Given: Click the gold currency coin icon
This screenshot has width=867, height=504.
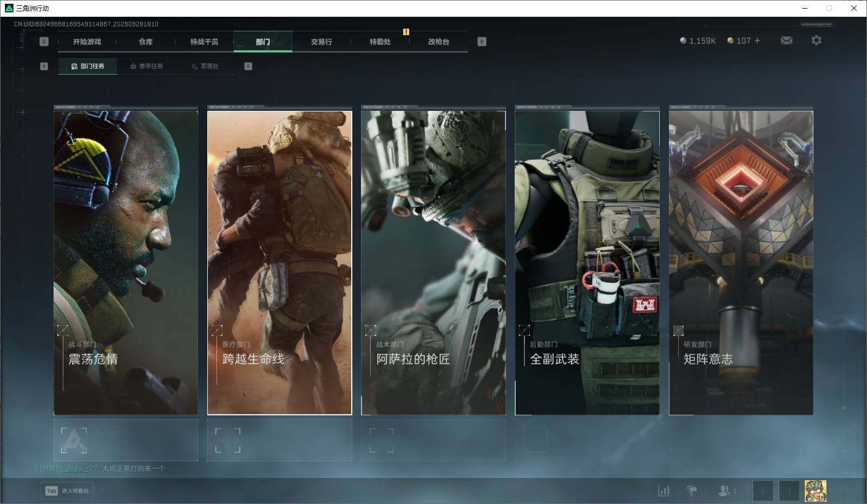Looking at the screenshot, I should pos(730,41).
